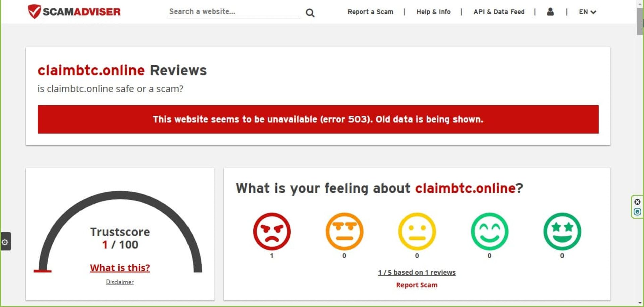Close the floating side widget

click(637, 202)
